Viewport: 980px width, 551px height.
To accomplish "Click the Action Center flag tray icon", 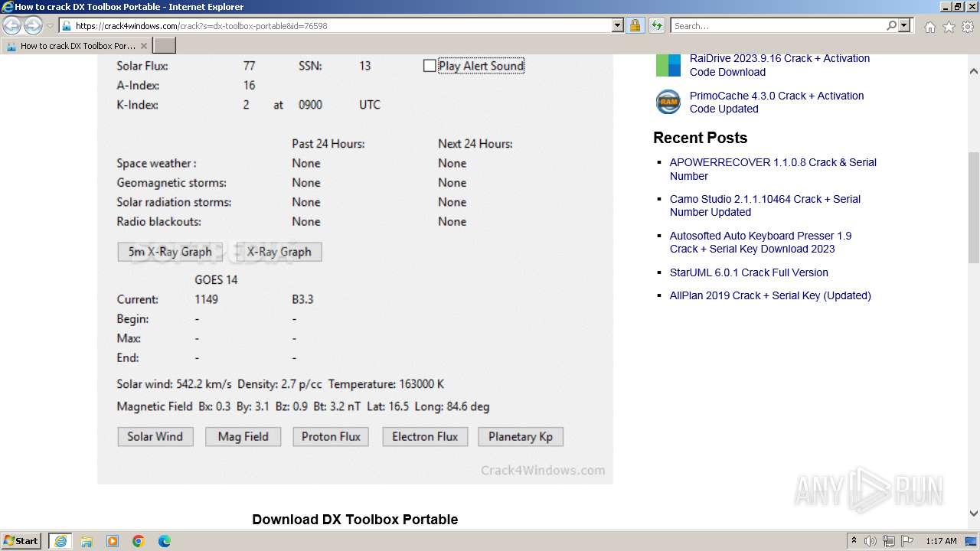I will click(x=908, y=541).
